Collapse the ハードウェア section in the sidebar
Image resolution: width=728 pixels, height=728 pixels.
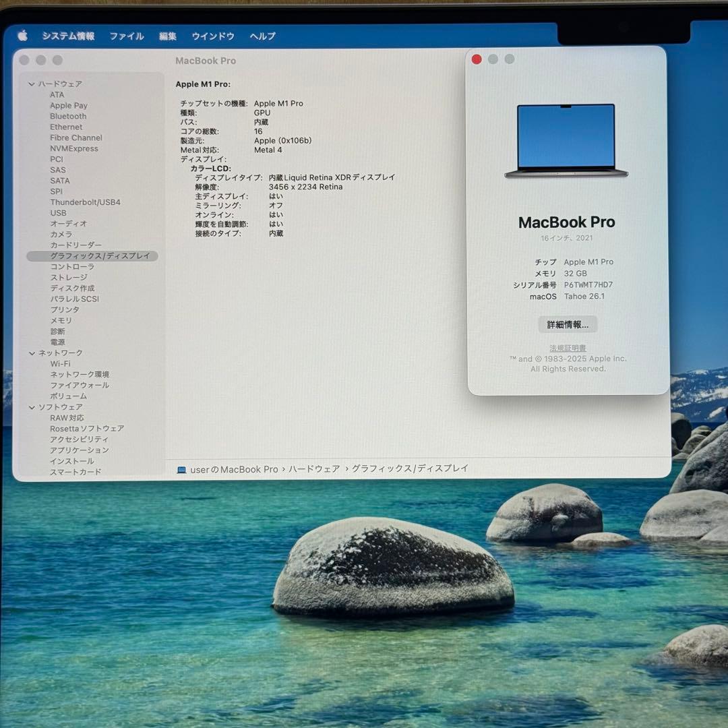(x=31, y=84)
